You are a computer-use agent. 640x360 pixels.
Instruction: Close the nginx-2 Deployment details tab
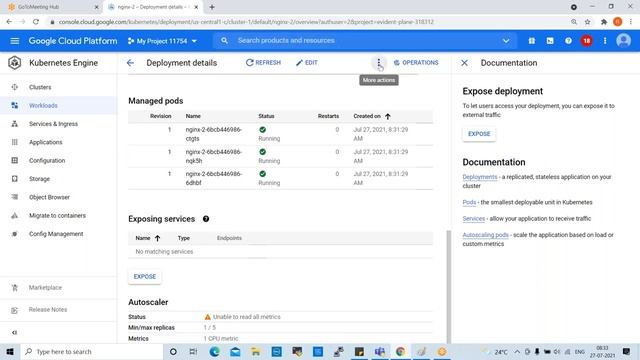pyautogui.click(x=196, y=7)
